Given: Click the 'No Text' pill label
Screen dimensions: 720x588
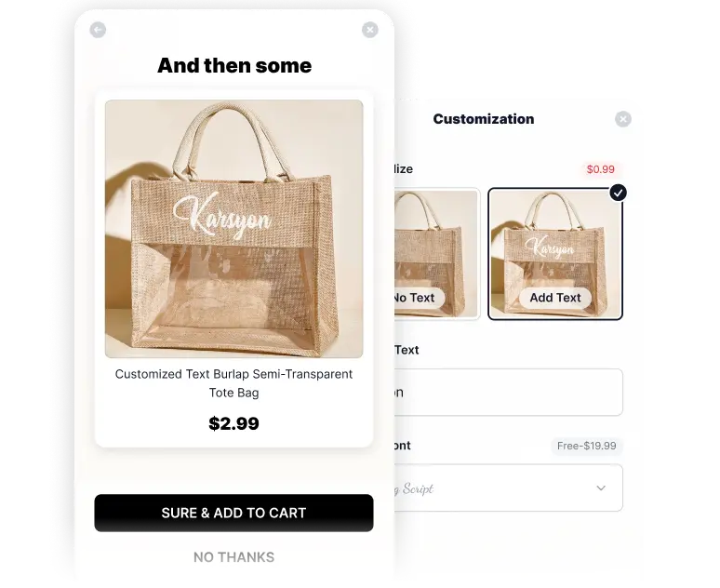Looking at the screenshot, I should pos(420,298).
